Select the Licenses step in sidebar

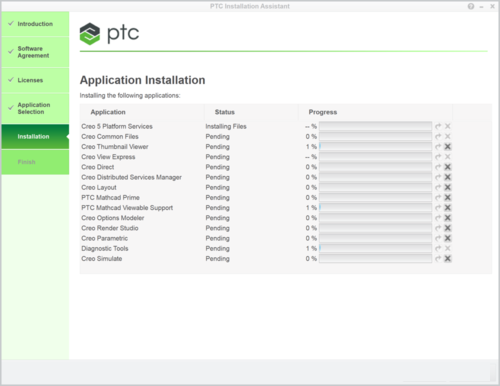coord(35,80)
